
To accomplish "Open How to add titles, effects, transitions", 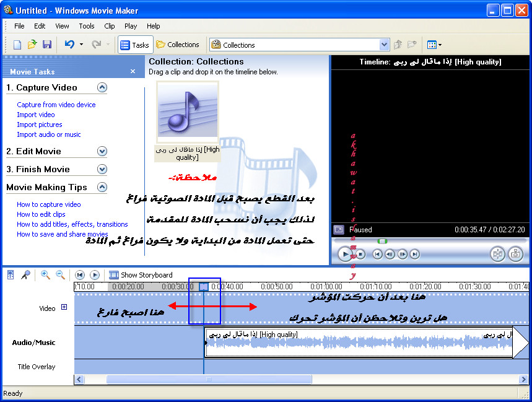I will pyautogui.click(x=72, y=224).
